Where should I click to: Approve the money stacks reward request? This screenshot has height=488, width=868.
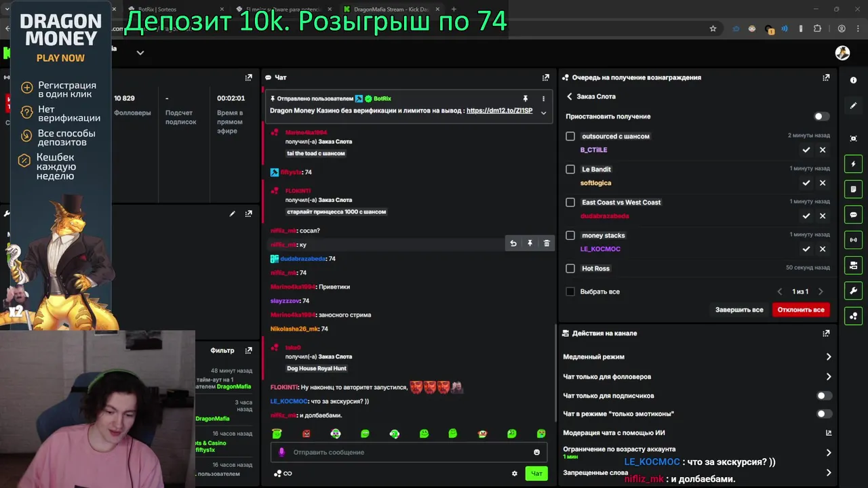(806, 249)
